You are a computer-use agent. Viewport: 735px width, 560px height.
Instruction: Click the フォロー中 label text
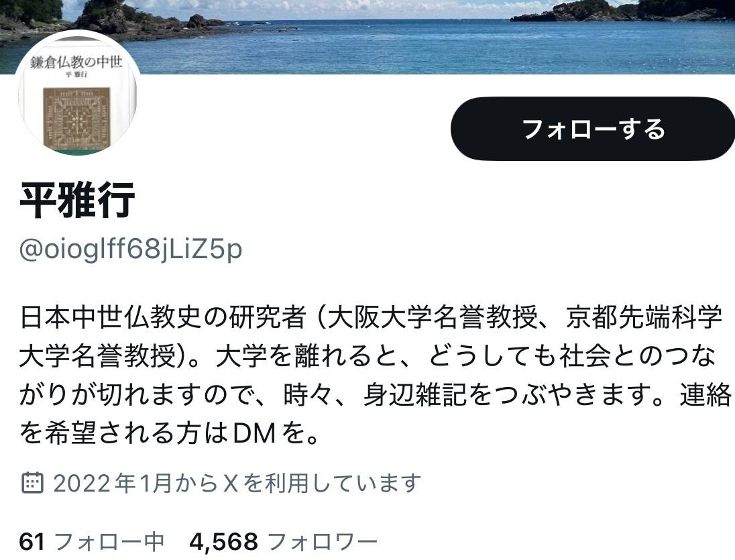point(109,542)
